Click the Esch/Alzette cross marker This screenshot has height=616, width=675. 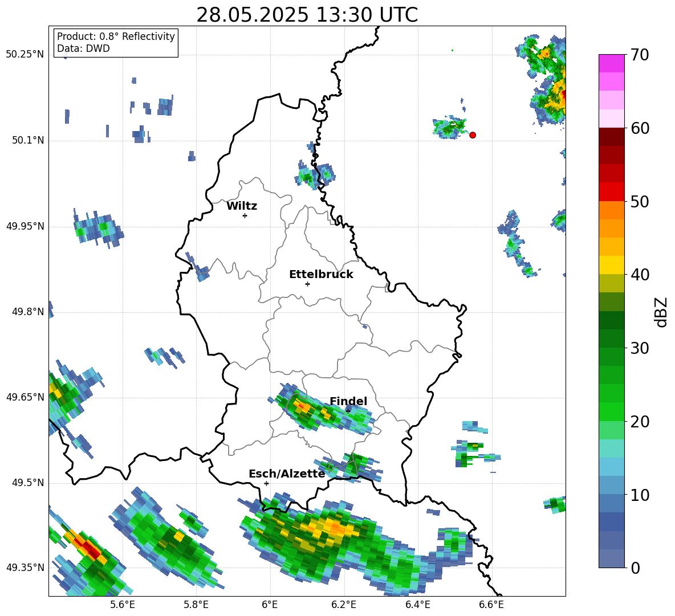coord(266,483)
